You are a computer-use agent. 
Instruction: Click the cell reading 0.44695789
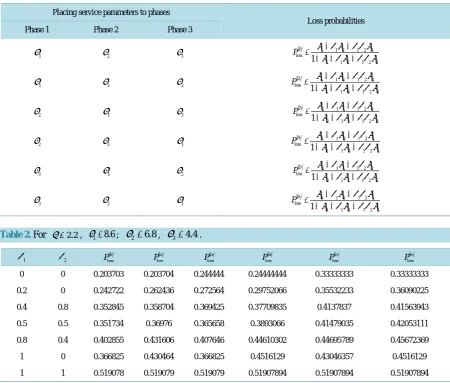click(x=334, y=340)
